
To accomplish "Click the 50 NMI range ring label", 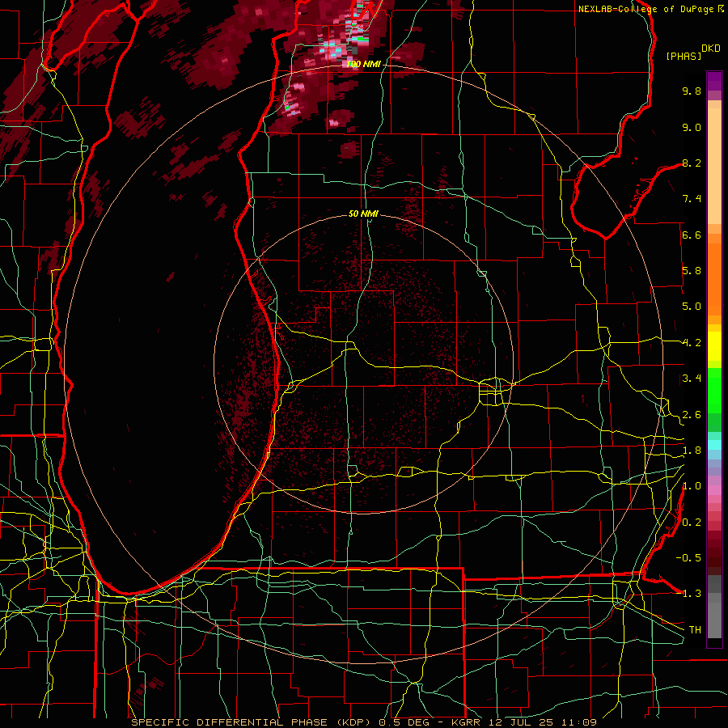I will (x=363, y=214).
